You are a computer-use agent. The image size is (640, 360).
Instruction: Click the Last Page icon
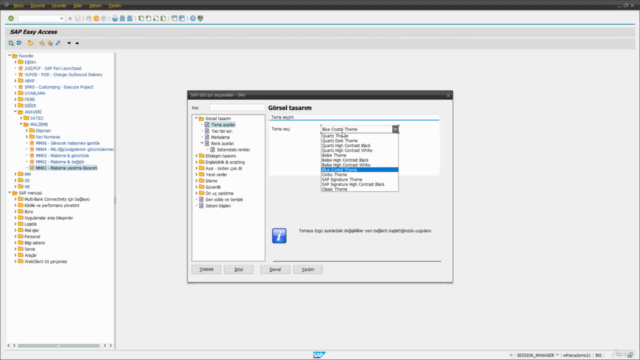163,18
